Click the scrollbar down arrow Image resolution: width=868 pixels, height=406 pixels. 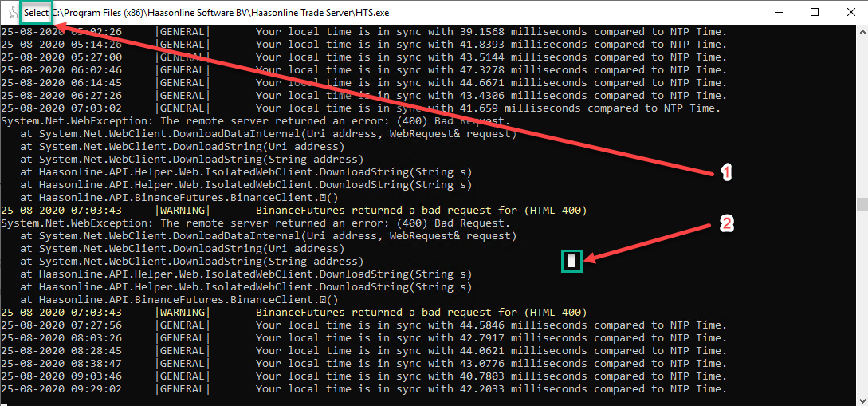pyautogui.click(x=862, y=400)
